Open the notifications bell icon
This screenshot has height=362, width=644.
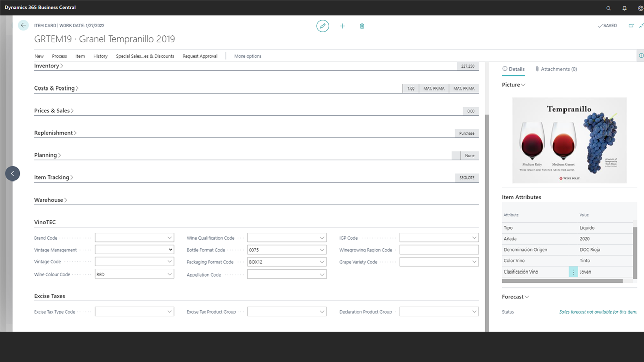(625, 8)
